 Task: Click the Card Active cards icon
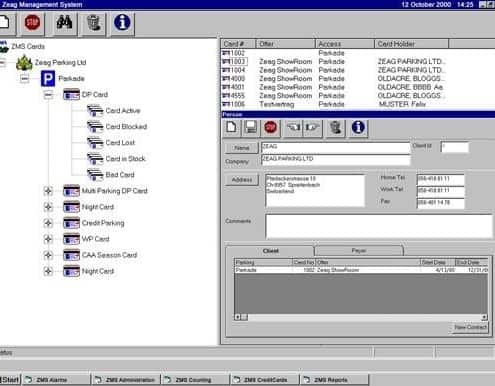(x=95, y=111)
